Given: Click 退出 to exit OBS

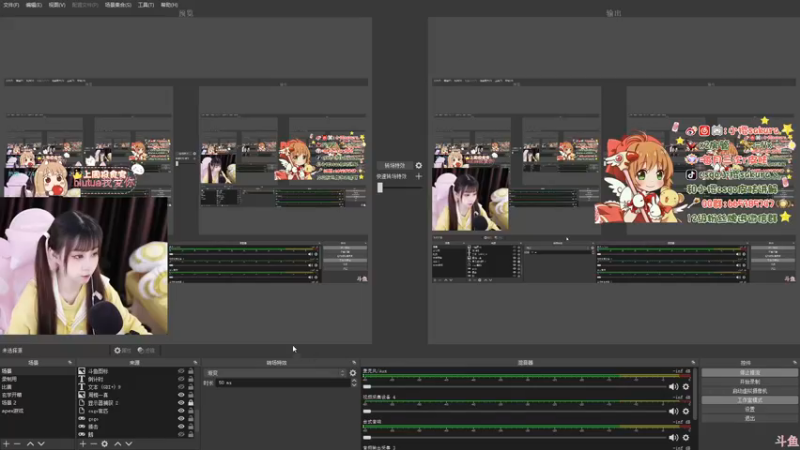Looking at the screenshot, I should pyautogui.click(x=749, y=418).
